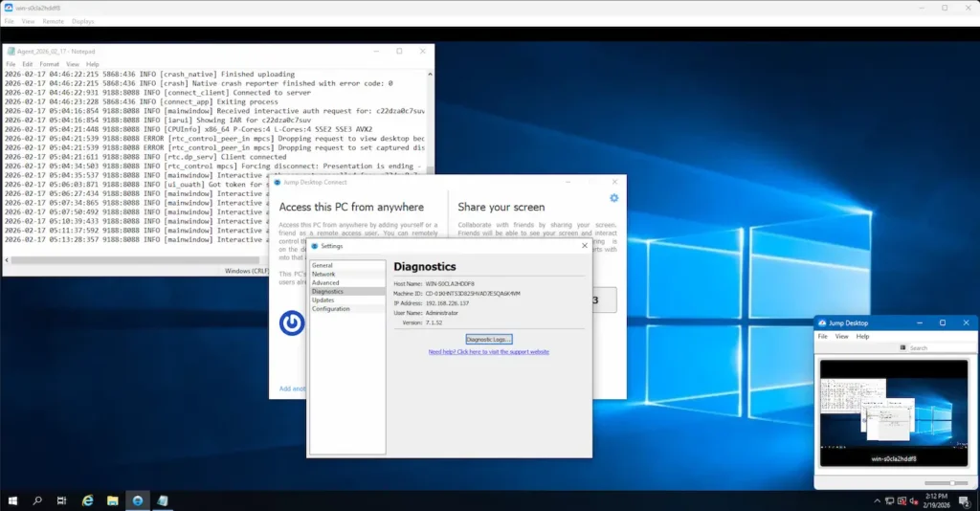
Task: Open View menu in outer remote session window
Action: [x=28, y=21]
